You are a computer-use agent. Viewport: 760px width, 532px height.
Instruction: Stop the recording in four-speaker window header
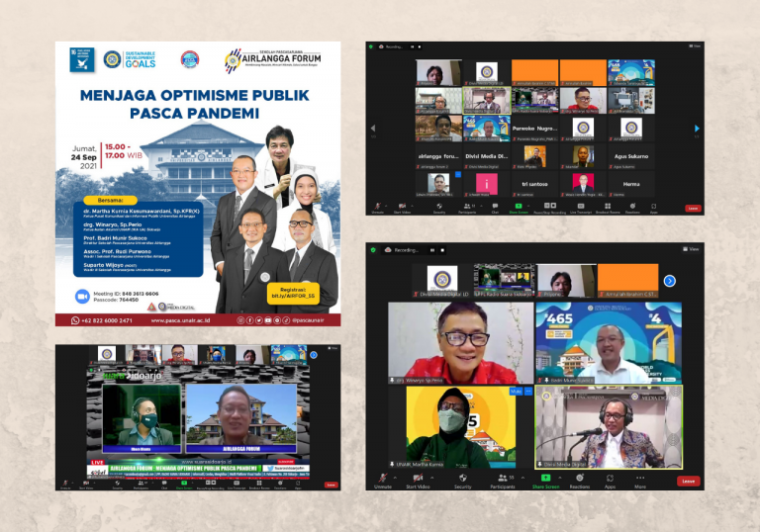pyautogui.click(x=442, y=250)
